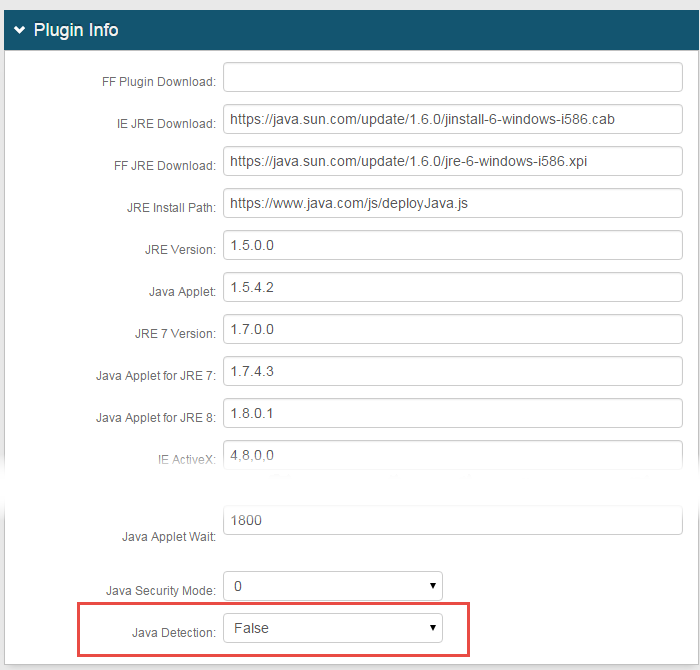Screen dimensions: 700x670
Task: Click the Java Security Mode label text
Action: pos(160,591)
